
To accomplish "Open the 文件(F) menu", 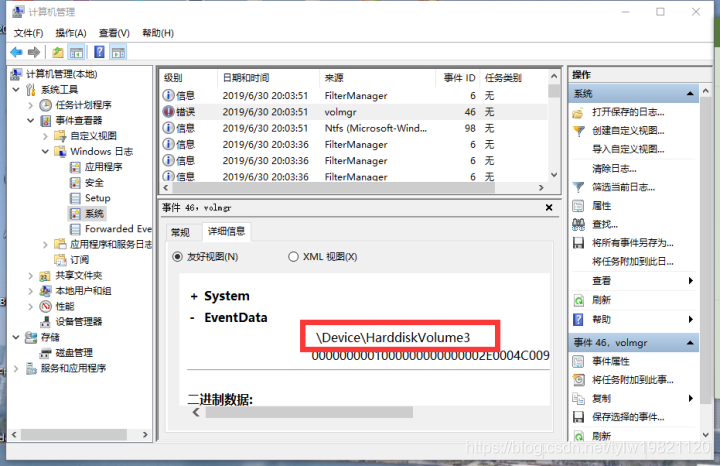I will tap(28, 33).
